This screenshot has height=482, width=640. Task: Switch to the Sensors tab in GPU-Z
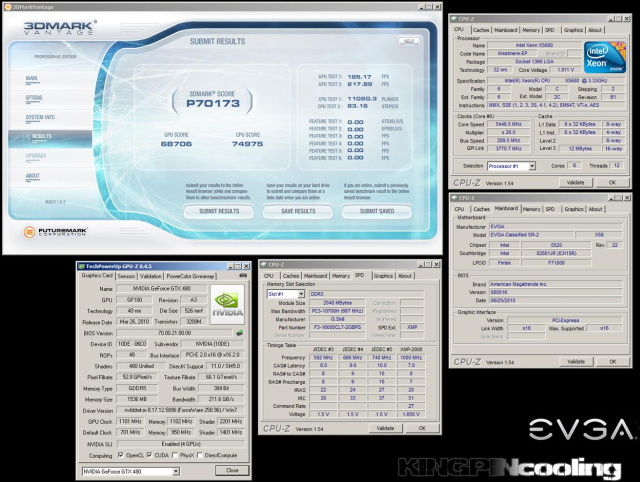coord(126,276)
